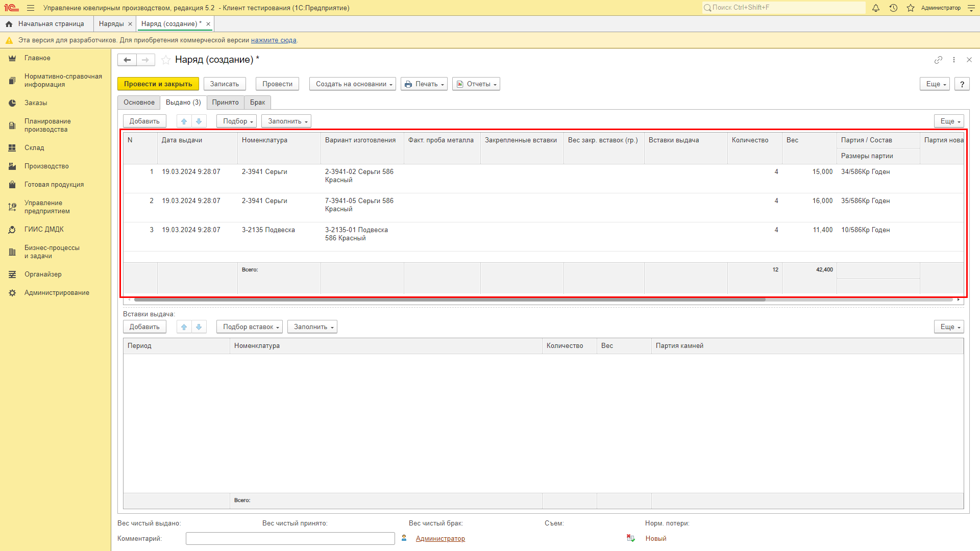Open top toolbar Еще dropdown

tap(935, 84)
